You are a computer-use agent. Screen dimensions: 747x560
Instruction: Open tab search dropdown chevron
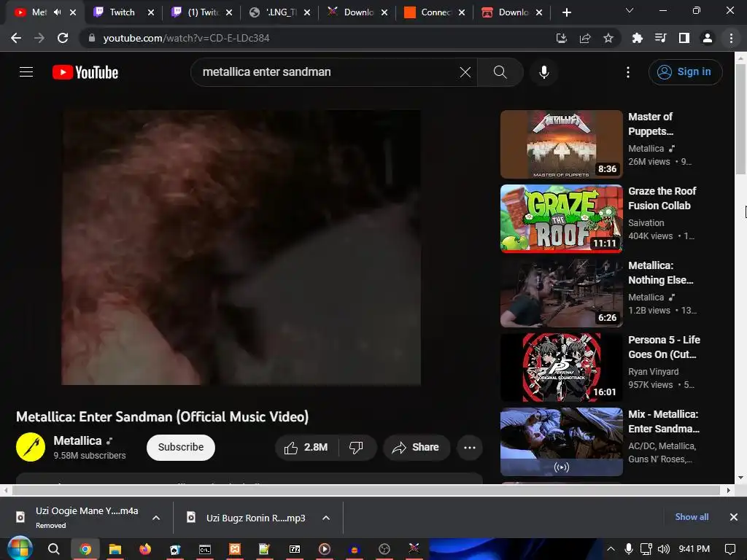(630, 10)
